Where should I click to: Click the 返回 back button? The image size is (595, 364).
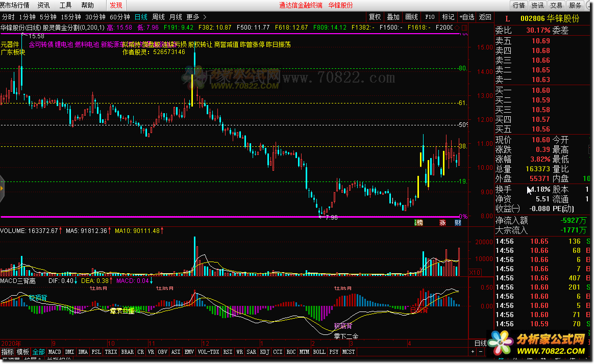[485, 17]
